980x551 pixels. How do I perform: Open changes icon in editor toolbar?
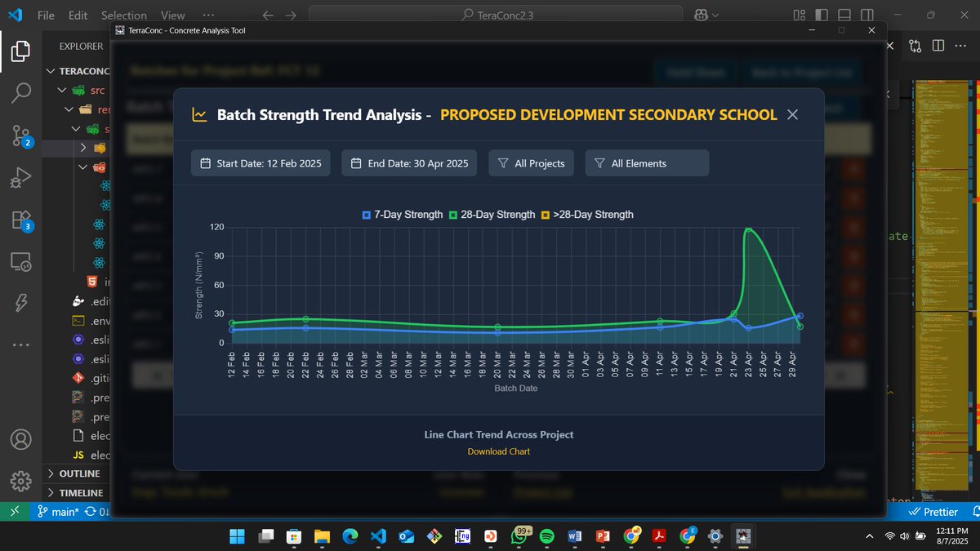click(915, 46)
